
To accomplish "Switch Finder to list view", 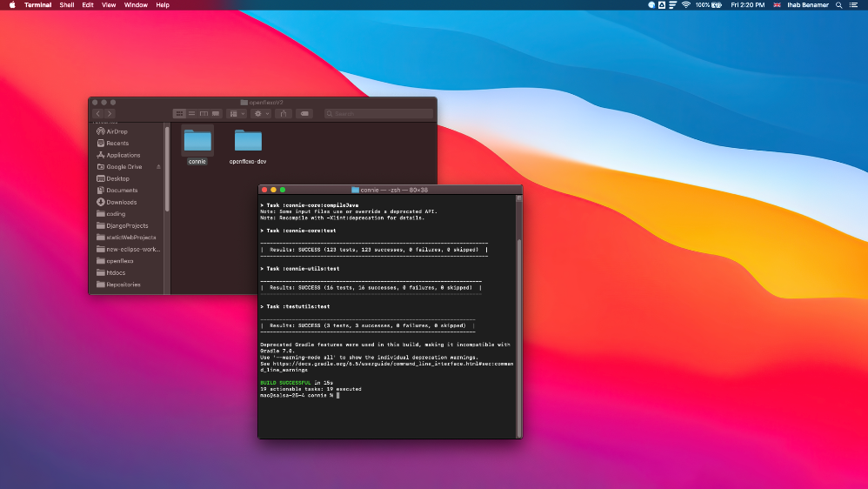I will [x=191, y=113].
